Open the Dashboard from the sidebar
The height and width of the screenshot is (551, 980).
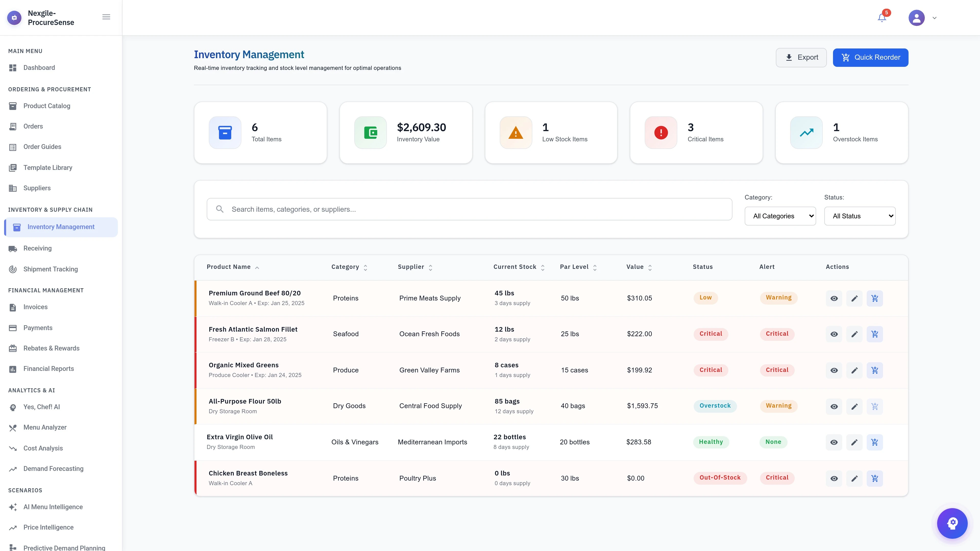coord(39,68)
